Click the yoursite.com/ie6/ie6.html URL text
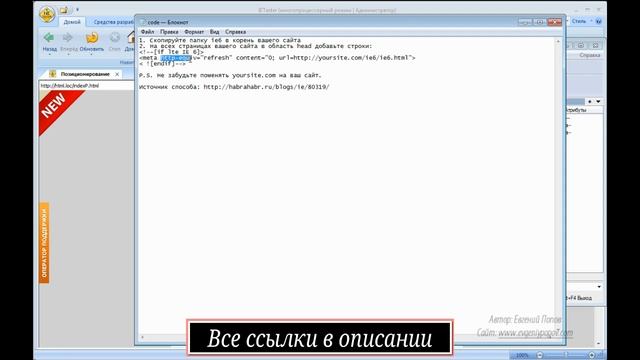The width and height of the screenshot is (640, 360). coord(351,58)
